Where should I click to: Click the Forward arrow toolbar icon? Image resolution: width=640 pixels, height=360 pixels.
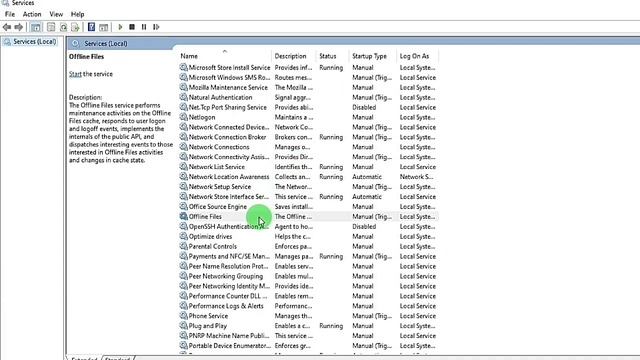pos(18,27)
